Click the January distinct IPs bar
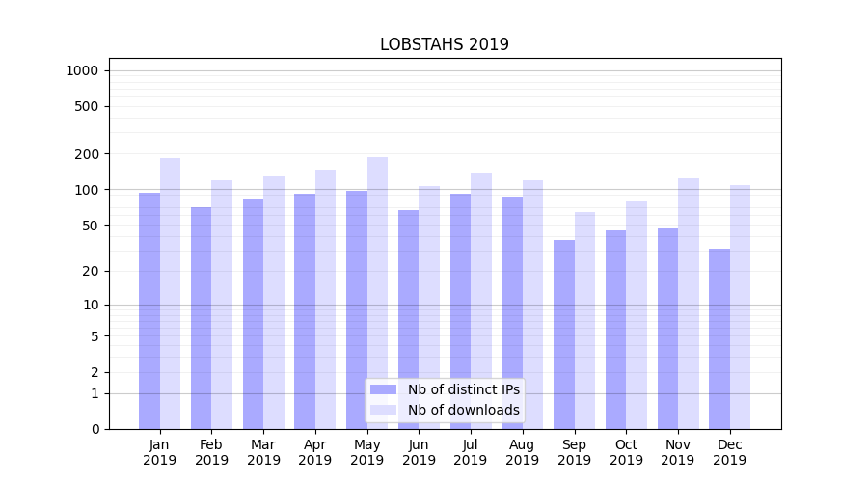This screenshot has height=482, width=868. [x=149, y=310]
